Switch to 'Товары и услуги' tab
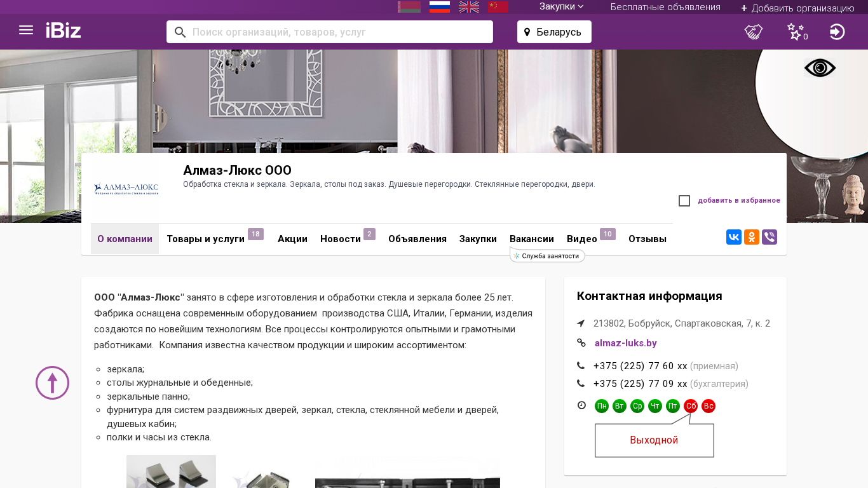The width and height of the screenshot is (868, 488). (x=206, y=239)
